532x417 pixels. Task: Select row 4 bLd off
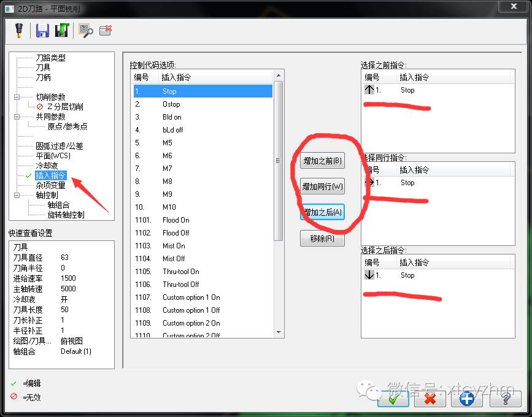click(x=203, y=130)
